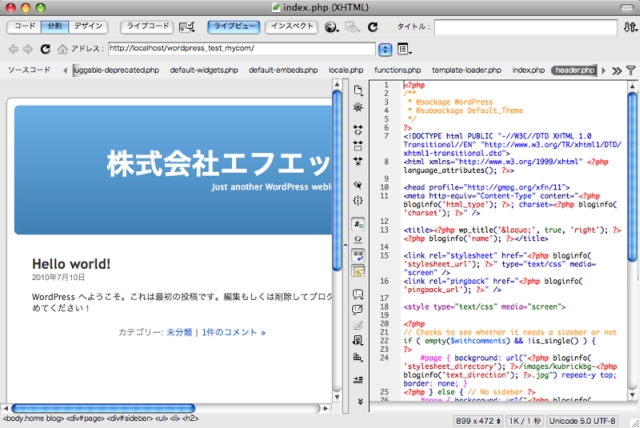Image resolution: width=640 pixels, height=428 pixels.
Task: Reload the live view page
Action: click(x=45, y=49)
